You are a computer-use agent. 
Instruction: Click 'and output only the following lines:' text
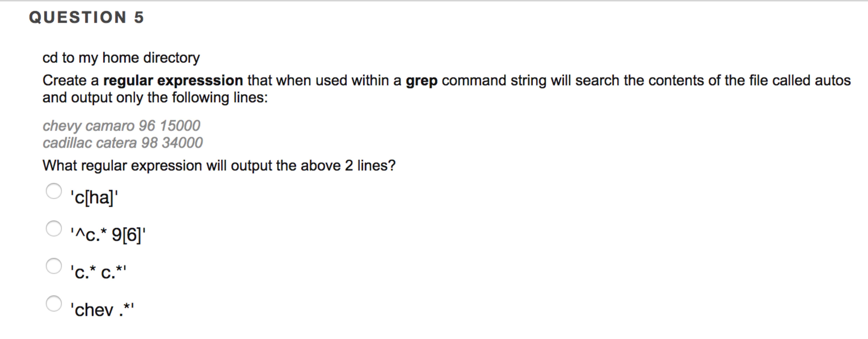coord(155,97)
